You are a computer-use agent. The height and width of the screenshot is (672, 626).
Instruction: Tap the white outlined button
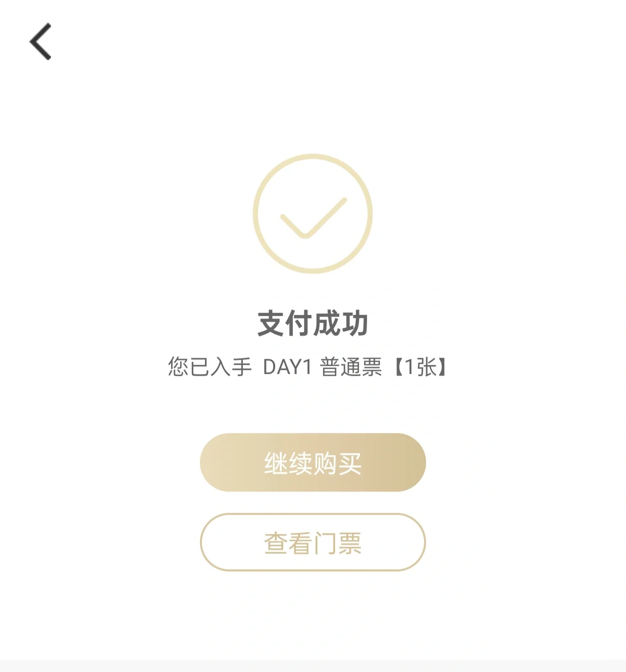(x=313, y=542)
